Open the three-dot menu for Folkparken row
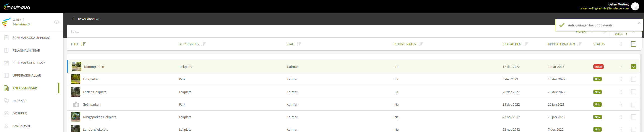This screenshot has width=644, height=132. point(621,79)
